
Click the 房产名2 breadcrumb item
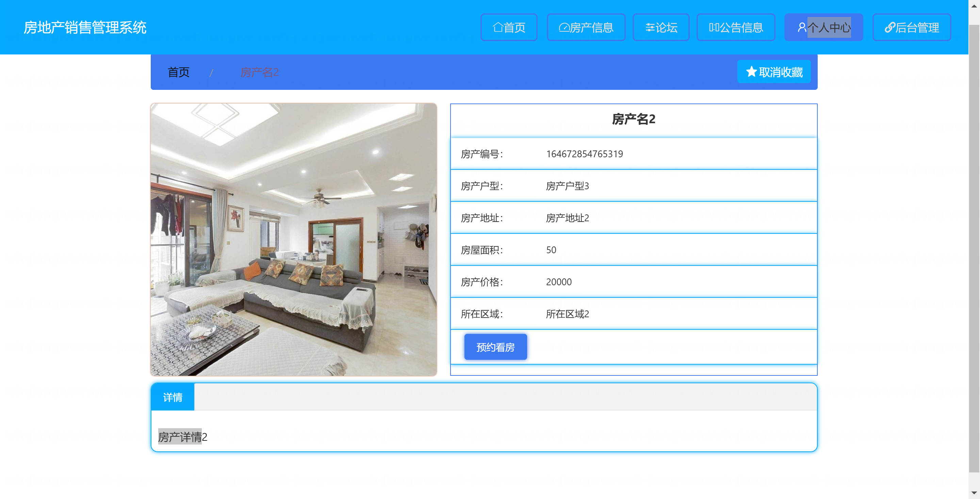pyautogui.click(x=259, y=72)
